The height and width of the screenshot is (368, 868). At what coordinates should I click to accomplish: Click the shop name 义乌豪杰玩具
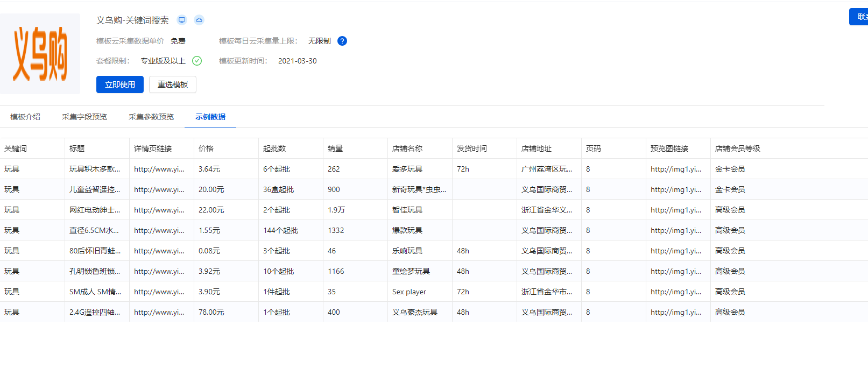[415, 312]
